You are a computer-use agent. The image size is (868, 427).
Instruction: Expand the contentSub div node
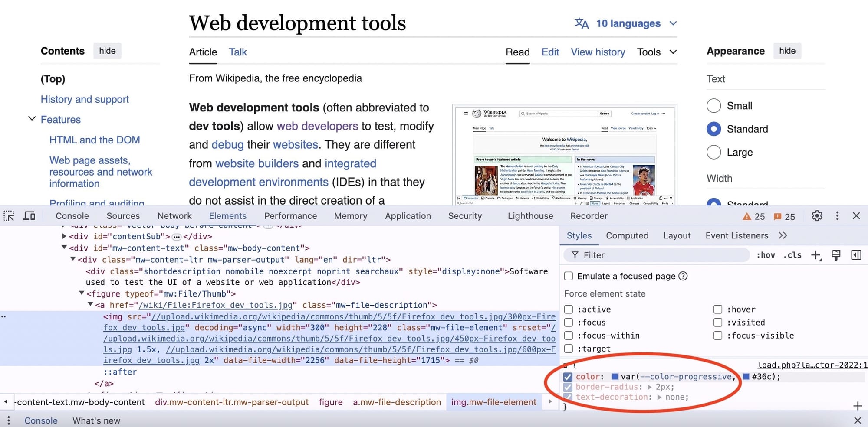[x=64, y=236]
